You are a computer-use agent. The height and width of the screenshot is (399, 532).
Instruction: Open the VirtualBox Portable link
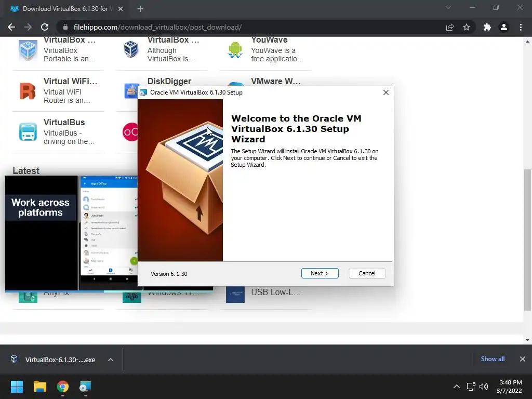coord(70,39)
